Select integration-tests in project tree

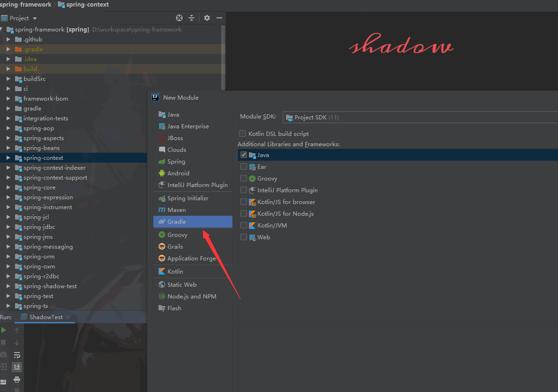coord(46,118)
